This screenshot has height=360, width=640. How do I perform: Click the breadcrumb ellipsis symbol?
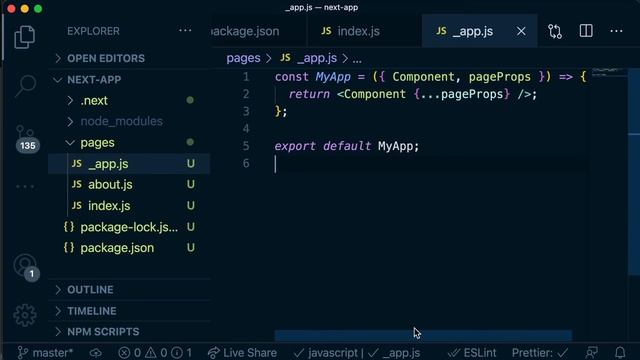point(357,59)
